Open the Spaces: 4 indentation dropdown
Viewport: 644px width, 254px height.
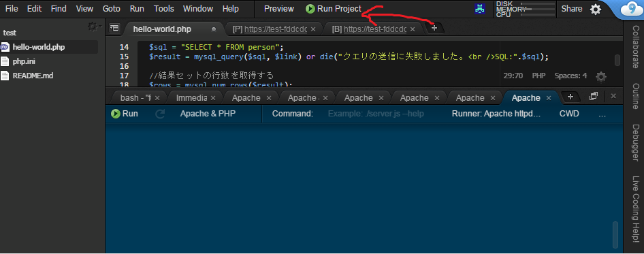[570, 76]
